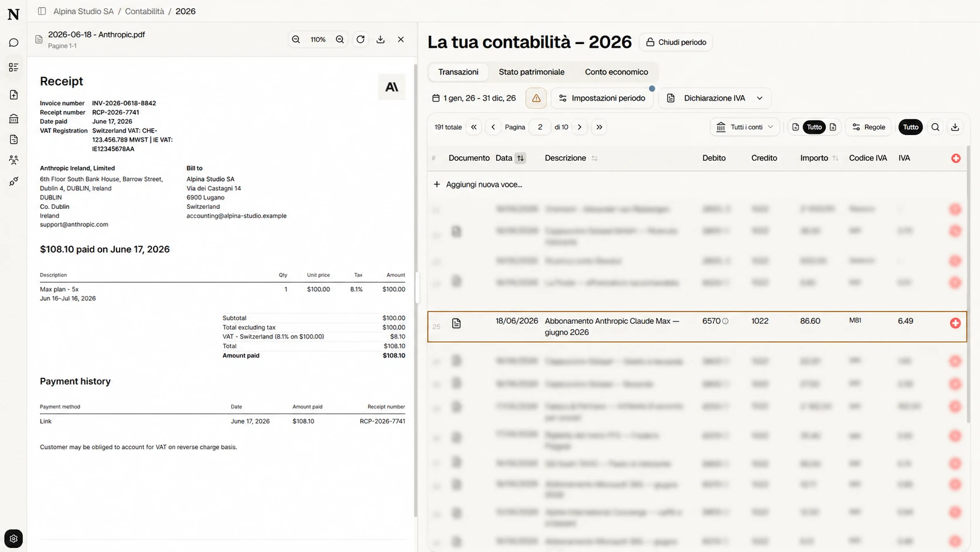Click Aggiungi nuova voce row
Image resolution: width=980 pixels, height=552 pixels.
pos(697,184)
